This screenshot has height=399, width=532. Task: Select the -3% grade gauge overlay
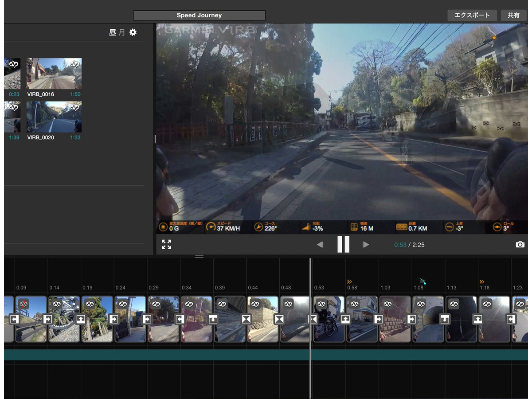[x=312, y=227]
